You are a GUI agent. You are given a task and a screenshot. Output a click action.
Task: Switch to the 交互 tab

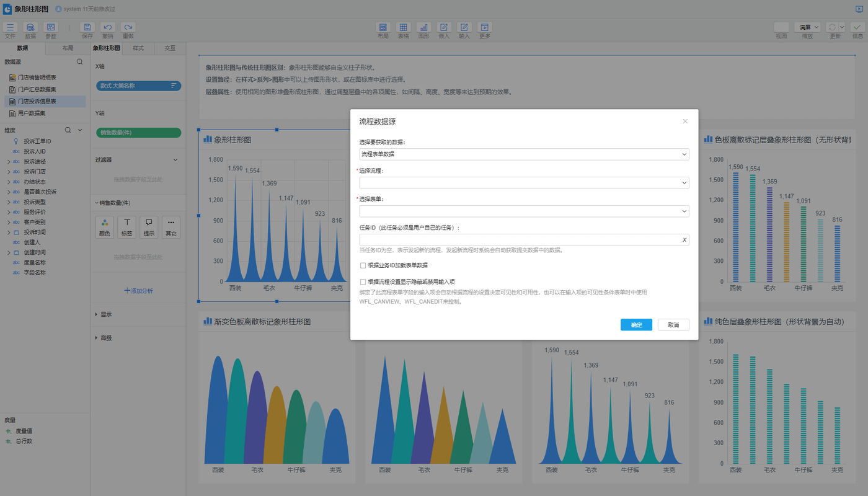169,48
